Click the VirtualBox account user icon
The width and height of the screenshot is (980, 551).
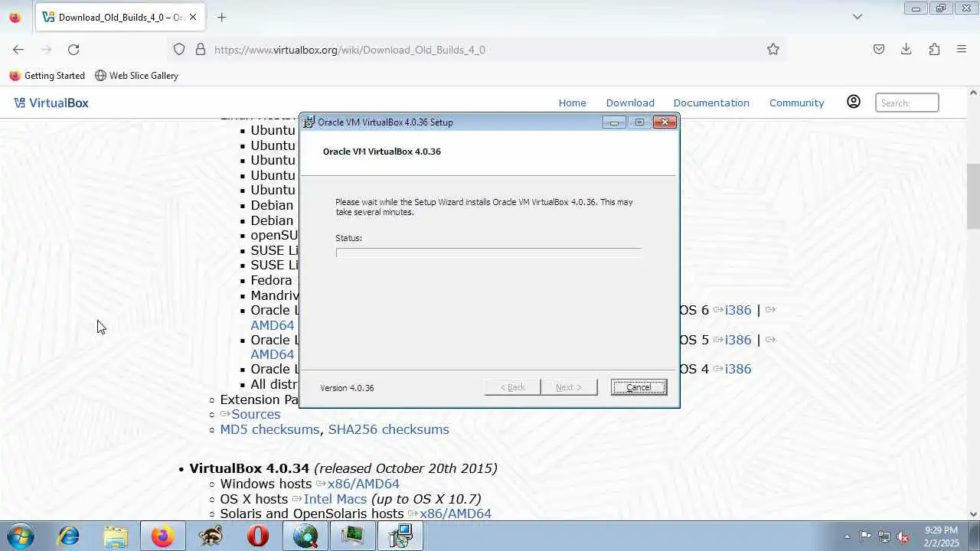point(854,102)
